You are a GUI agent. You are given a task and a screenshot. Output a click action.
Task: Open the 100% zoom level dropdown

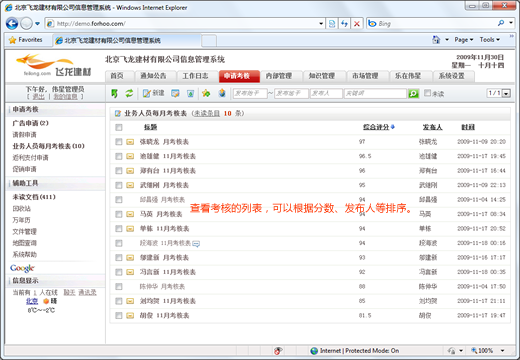[502, 351]
